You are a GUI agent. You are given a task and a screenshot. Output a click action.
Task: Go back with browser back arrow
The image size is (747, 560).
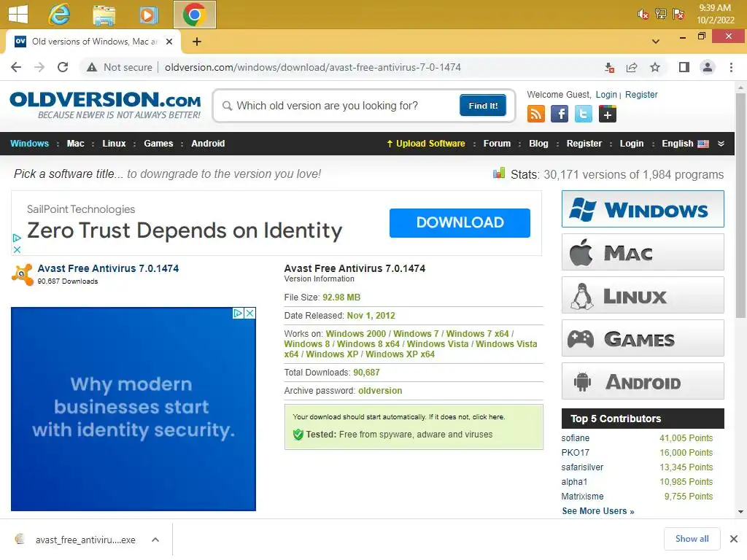(16, 67)
